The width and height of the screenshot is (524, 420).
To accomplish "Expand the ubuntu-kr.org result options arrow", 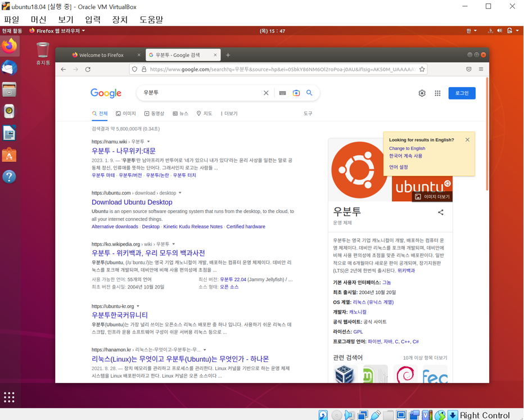I will point(138,306).
